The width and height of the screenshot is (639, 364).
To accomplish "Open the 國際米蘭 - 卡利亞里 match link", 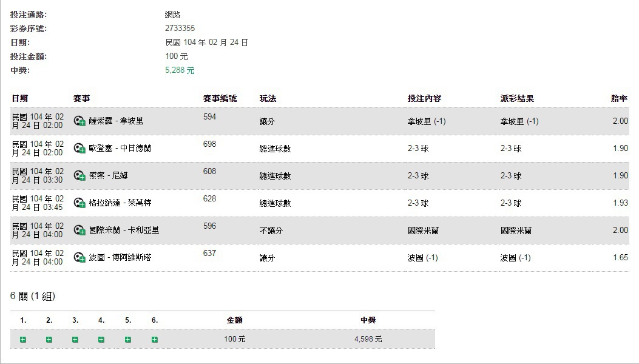I will [x=124, y=231].
